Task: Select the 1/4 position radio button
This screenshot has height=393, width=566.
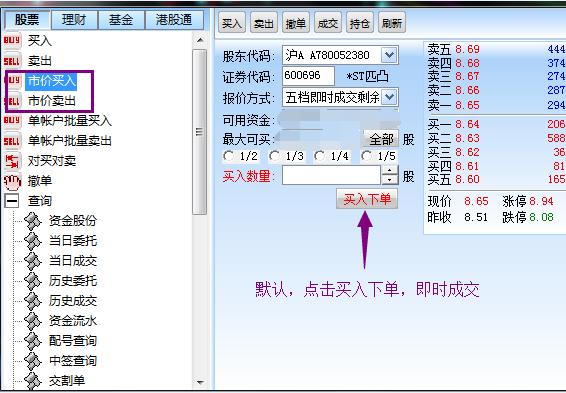Action: [319, 156]
